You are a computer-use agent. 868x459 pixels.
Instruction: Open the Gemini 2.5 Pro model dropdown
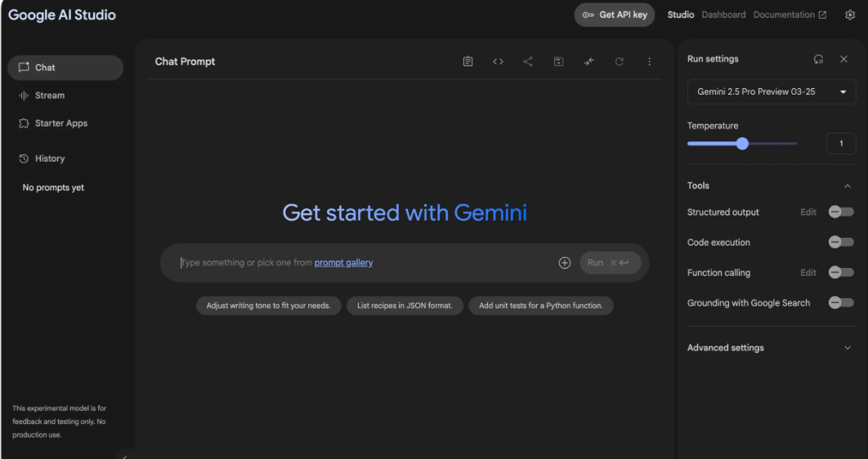(x=771, y=91)
